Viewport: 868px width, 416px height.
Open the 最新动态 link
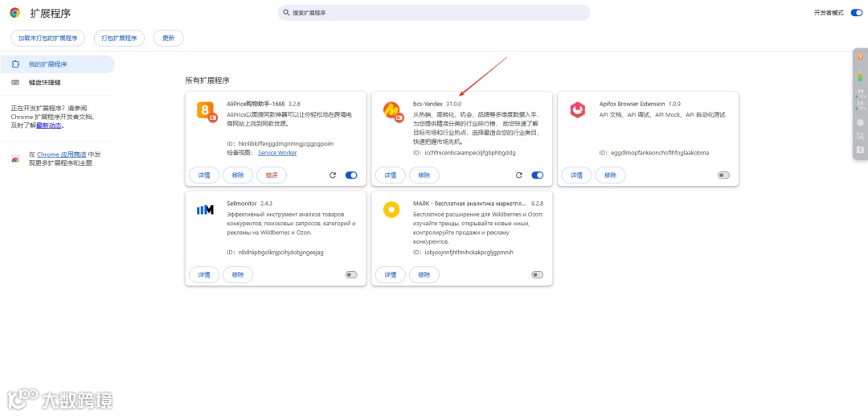49,126
